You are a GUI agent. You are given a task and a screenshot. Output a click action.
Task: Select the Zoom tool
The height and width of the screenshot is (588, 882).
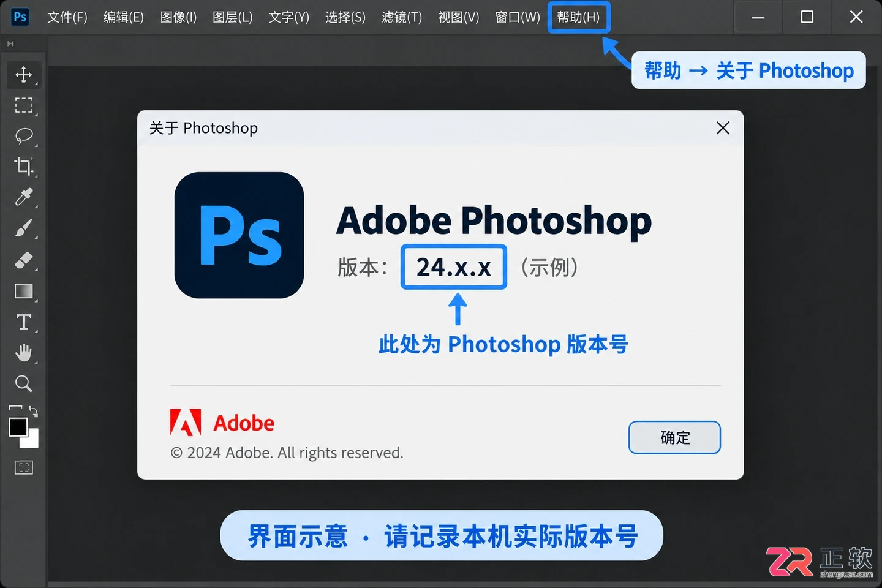point(24,384)
